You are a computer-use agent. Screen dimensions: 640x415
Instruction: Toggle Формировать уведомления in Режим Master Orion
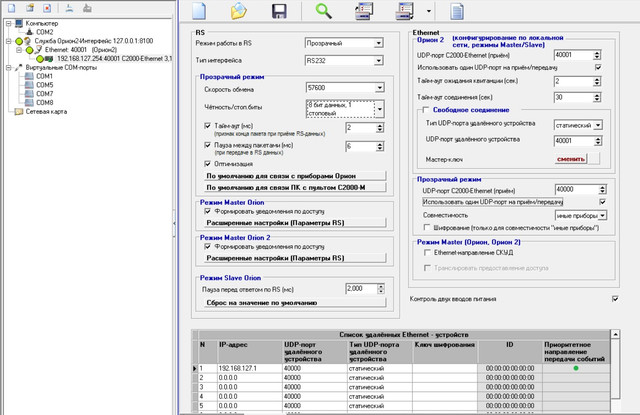click(207, 211)
